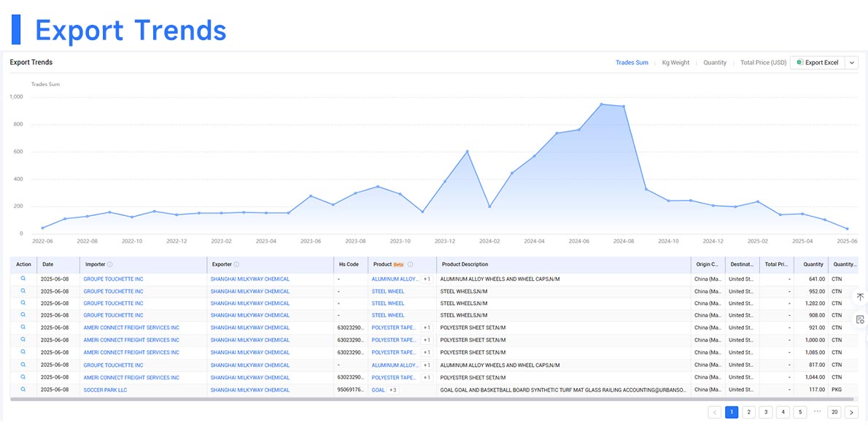
Task: Open the magnifier for the 1,085.00 row
Action: pos(23,352)
